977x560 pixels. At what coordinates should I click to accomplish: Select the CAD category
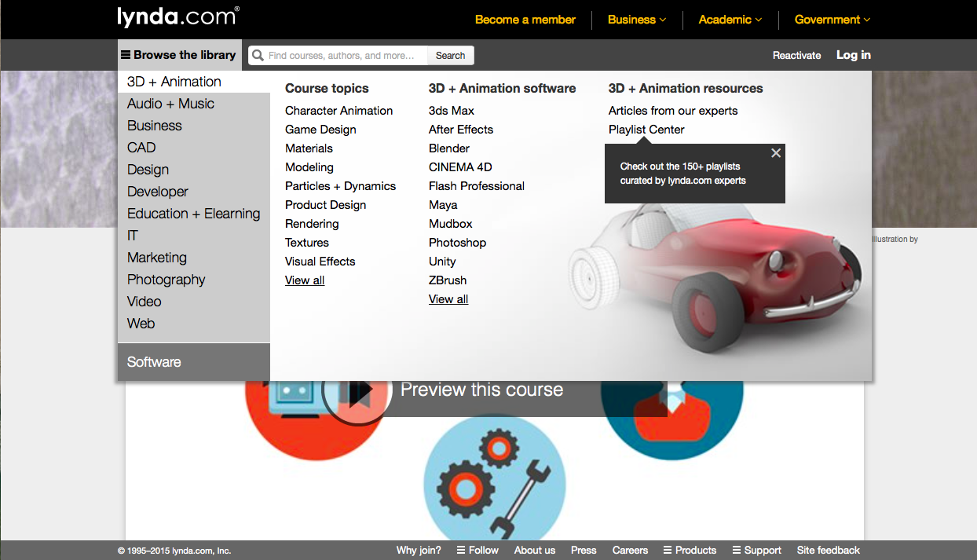pos(194,148)
